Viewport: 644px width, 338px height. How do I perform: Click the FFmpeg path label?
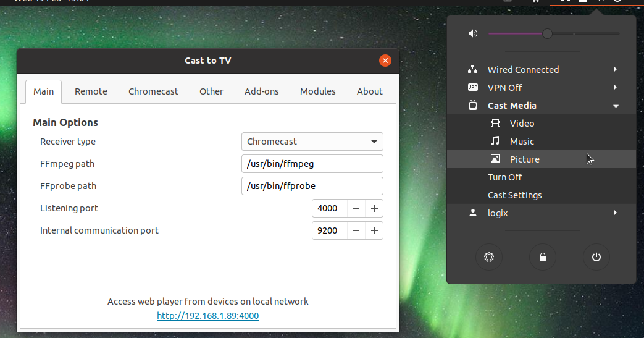(67, 164)
